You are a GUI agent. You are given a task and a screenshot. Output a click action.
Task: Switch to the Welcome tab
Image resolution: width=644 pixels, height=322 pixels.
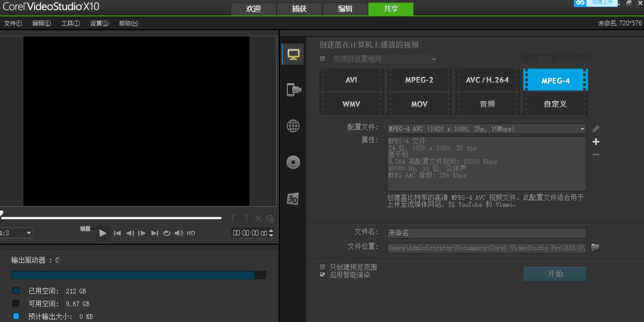pos(254,9)
